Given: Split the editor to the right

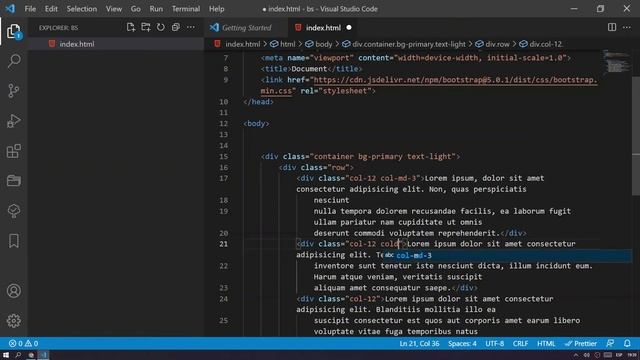Looking at the screenshot, I should (612, 27).
